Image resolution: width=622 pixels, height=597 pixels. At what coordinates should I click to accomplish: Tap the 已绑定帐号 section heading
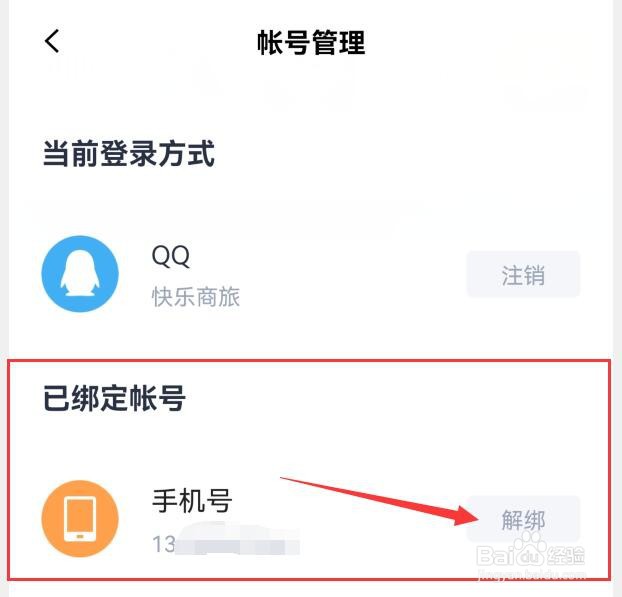(114, 398)
